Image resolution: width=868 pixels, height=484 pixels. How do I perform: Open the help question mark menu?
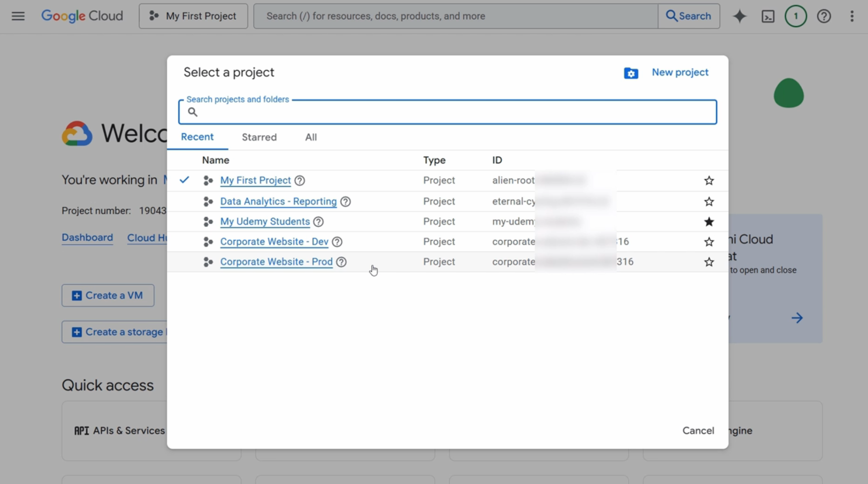824,16
